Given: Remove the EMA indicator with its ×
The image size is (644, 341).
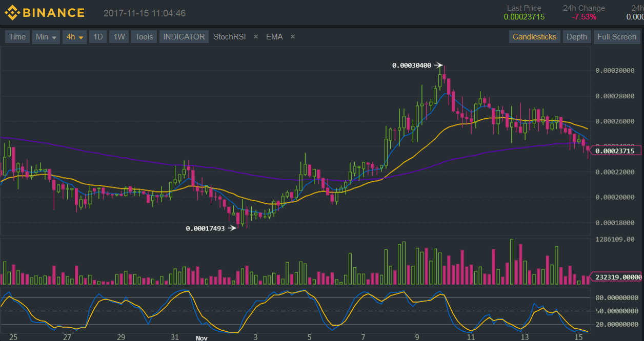Looking at the screenshot, I should [x=293, y=37].
